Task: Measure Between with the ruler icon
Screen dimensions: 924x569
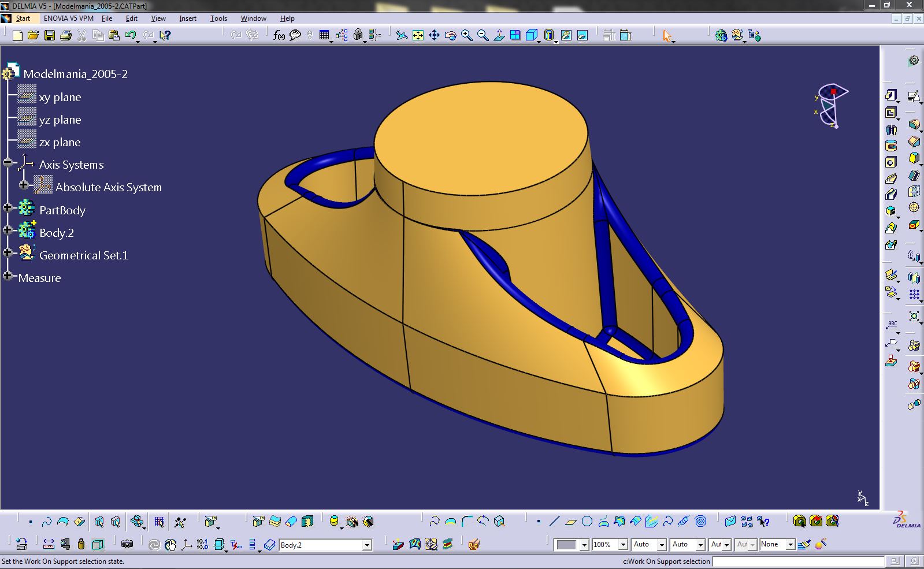Action: pyautogui.click(x=49, y=544)
